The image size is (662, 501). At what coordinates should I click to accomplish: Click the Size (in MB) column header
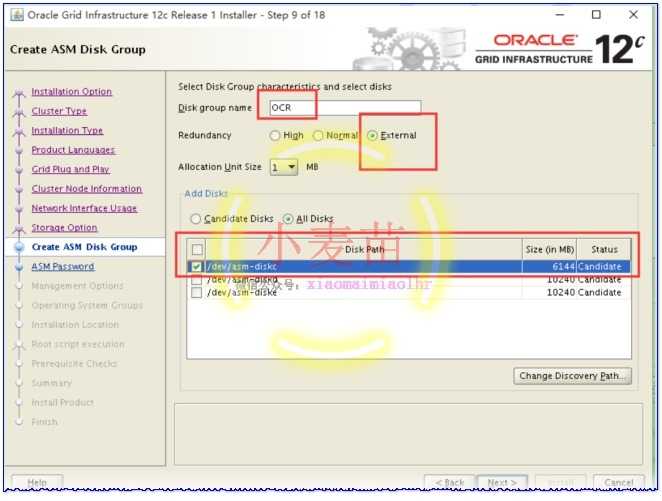549,249
